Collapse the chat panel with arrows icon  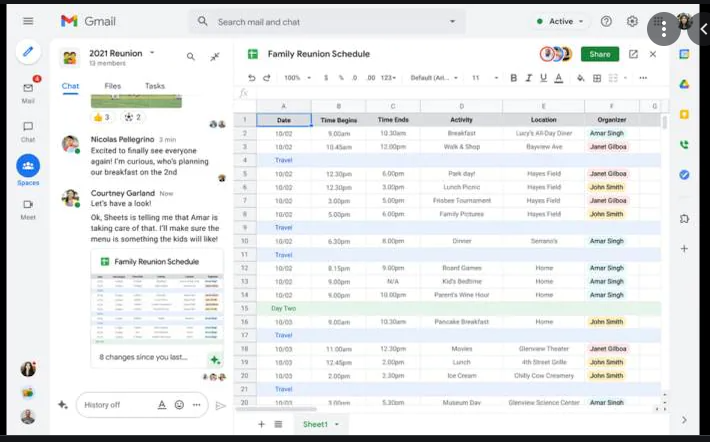214,57
